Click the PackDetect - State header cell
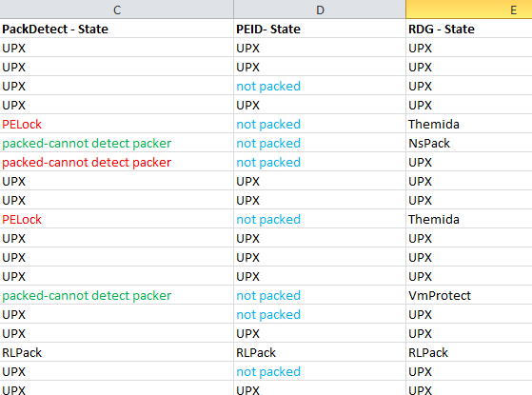 click(x=117, y=29)
